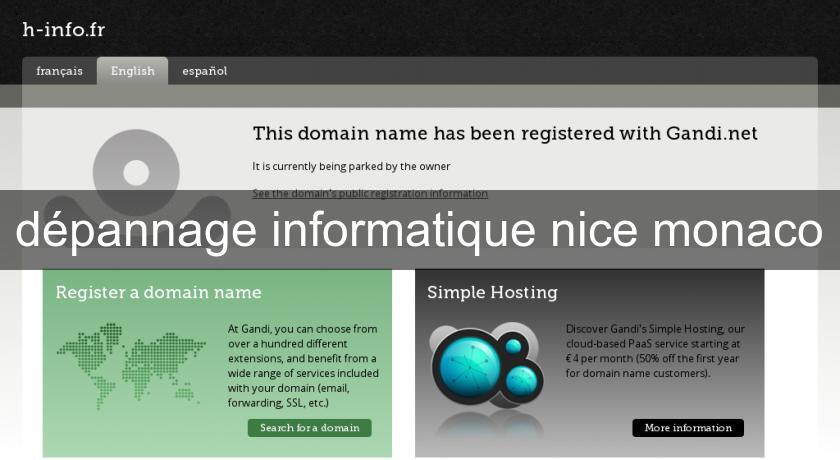
Task: Click the More information button
Action: 688,428
